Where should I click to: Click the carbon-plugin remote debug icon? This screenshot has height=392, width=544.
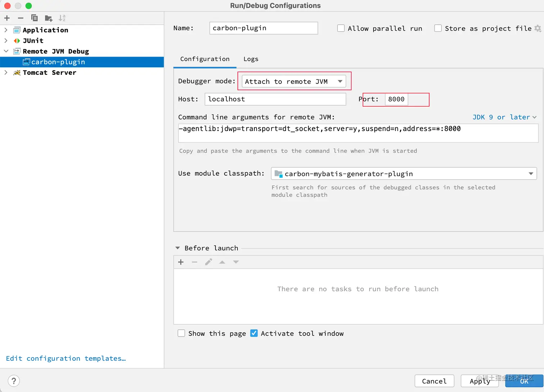[x=26, y=62]
